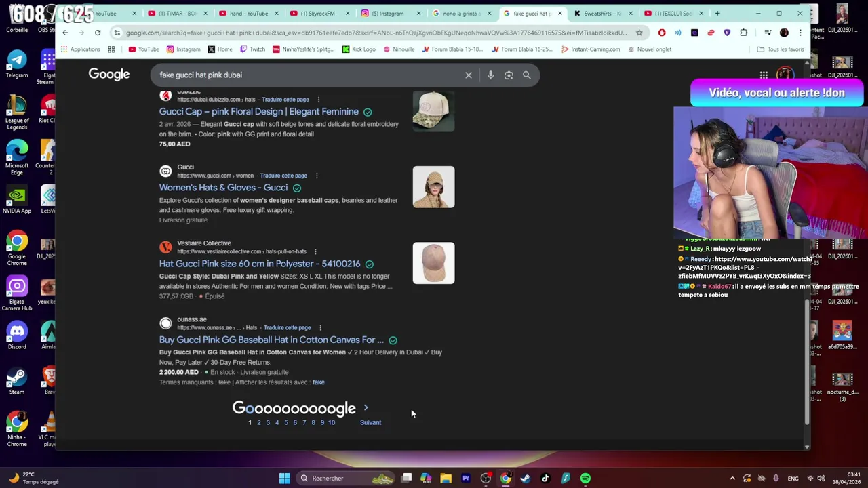Open the Vestiaire pink hat thumbnail

(x=433, y=263)
